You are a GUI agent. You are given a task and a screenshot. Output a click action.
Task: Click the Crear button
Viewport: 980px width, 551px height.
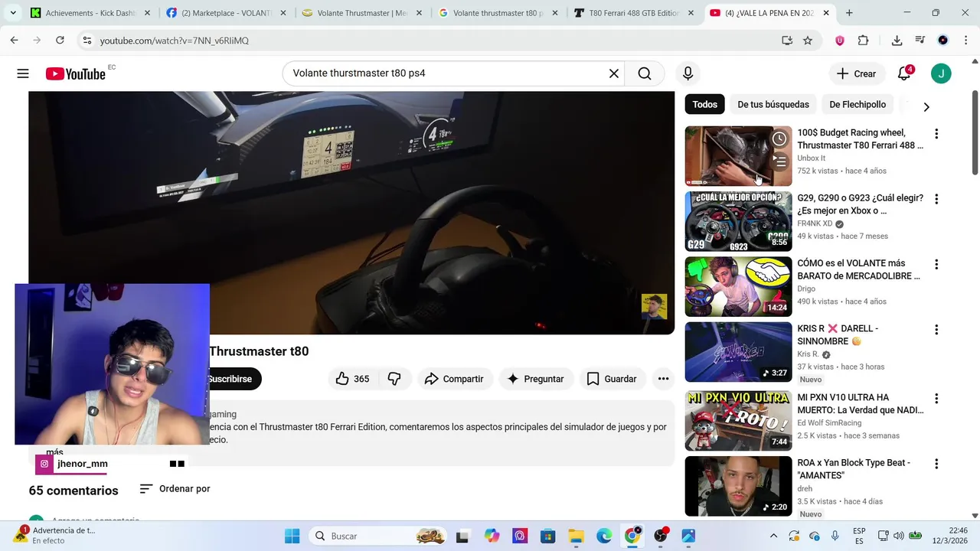pyautogui.click(x=857, y=73)
